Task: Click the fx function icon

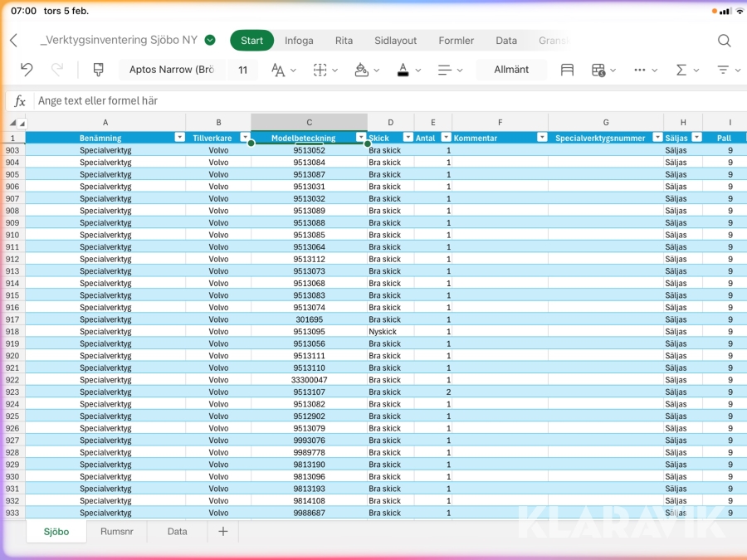Action: pos(20,101)
